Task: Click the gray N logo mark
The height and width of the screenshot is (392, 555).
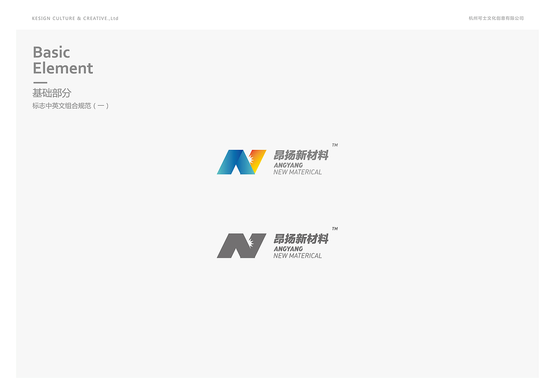Action: coord(242,246)
